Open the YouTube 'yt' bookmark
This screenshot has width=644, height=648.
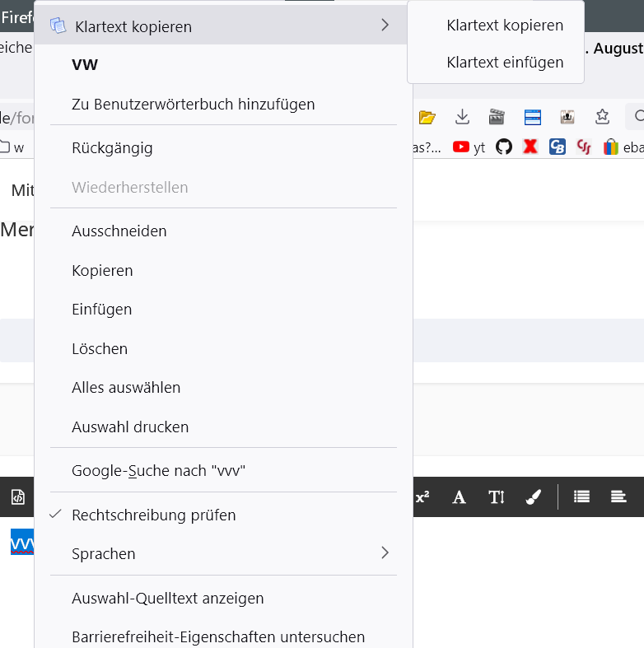pyautogui.click(x=469, y=147)
